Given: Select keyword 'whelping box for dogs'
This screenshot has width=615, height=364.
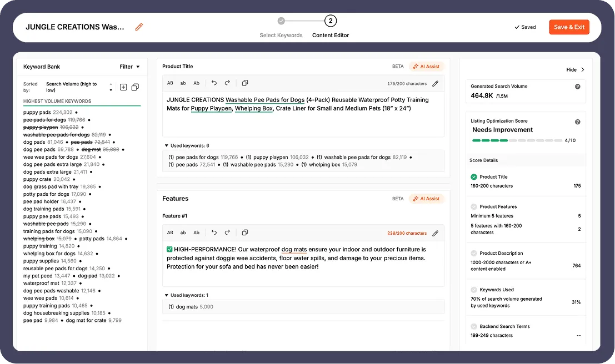Looking at the screenshot, I should pyautogui.click(x=49, y=254).
